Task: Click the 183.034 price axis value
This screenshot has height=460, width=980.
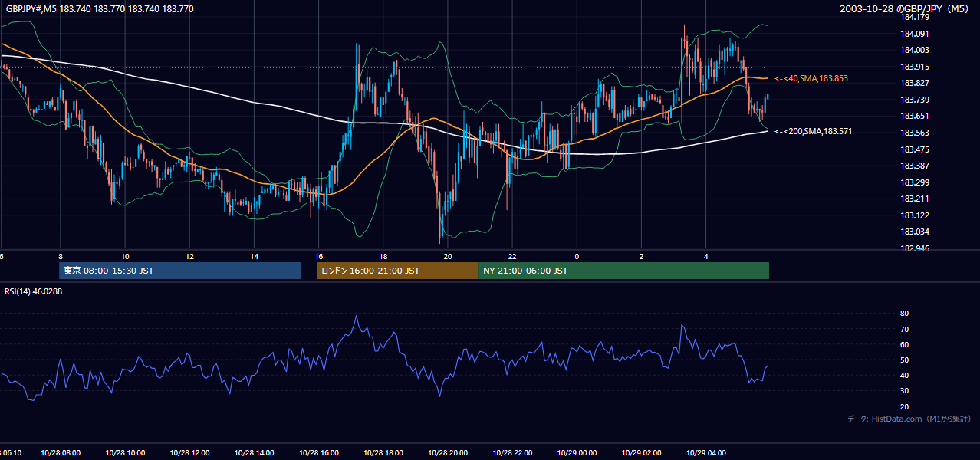Action: pos(915,232)
